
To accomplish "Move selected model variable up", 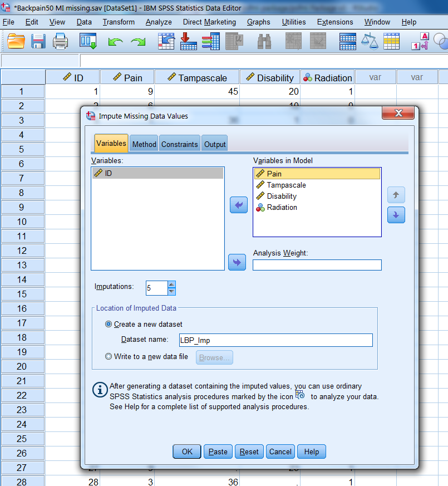I will pyautogui.click(x=396, y=195).
